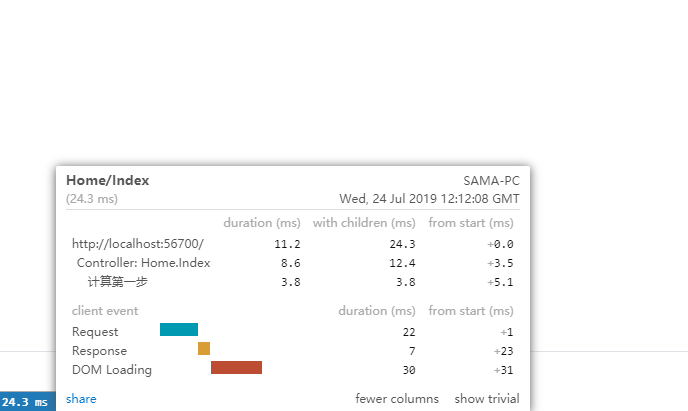
Task: Click the Response client event label
Action: point(99,351)
